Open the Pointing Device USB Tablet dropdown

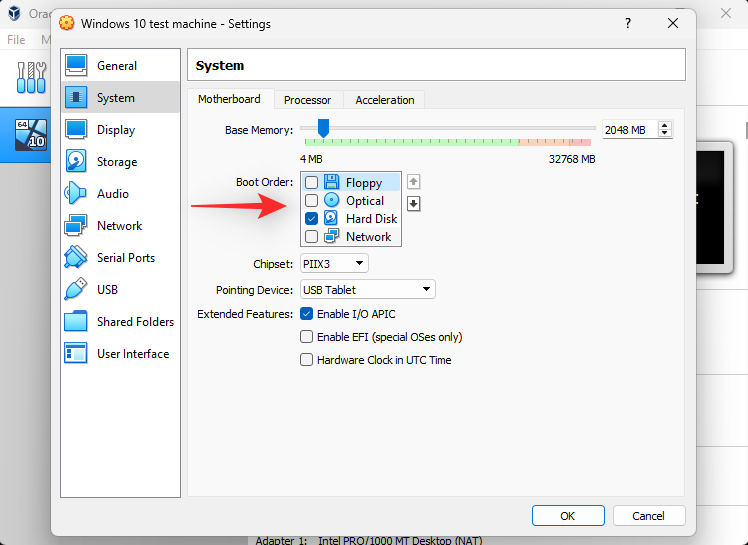coord(367,289)
